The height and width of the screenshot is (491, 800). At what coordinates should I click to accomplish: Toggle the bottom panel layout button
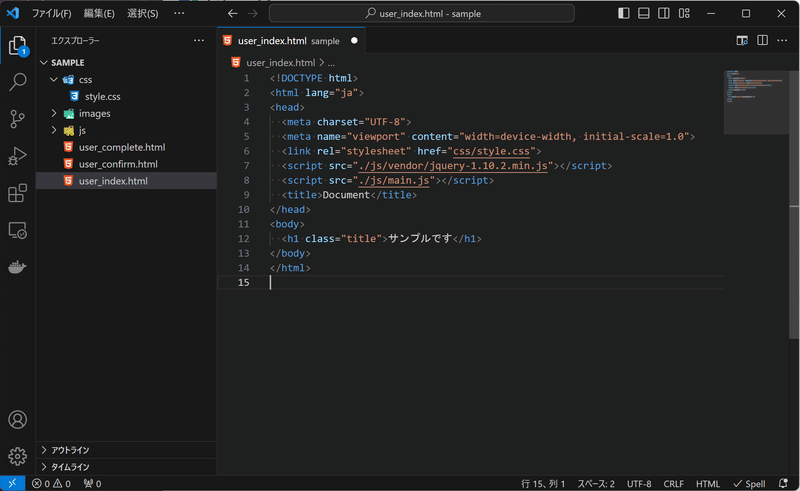tap(644, 13)
